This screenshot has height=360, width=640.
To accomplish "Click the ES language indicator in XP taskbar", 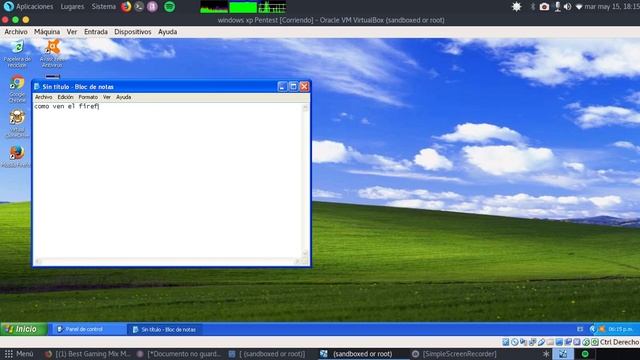I will [x=580, y=329].
